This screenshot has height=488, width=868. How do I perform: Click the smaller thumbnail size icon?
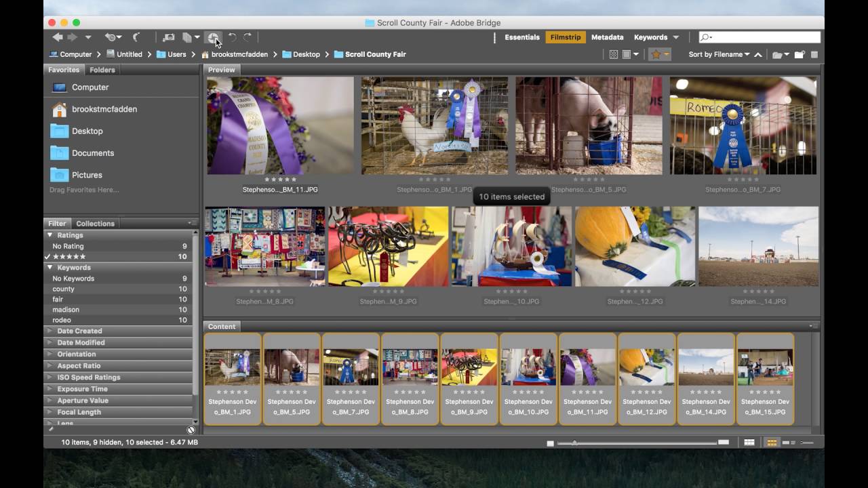(551, 443)
